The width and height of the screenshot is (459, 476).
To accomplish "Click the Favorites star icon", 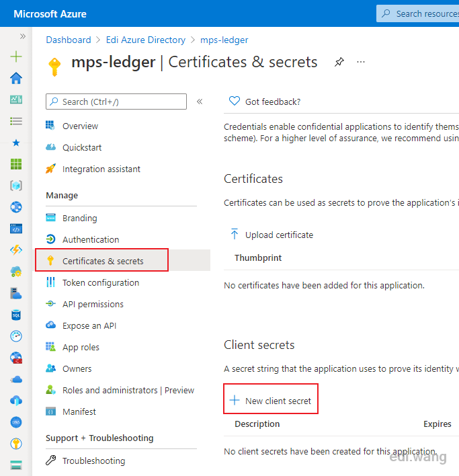I will tap(16, 143).
